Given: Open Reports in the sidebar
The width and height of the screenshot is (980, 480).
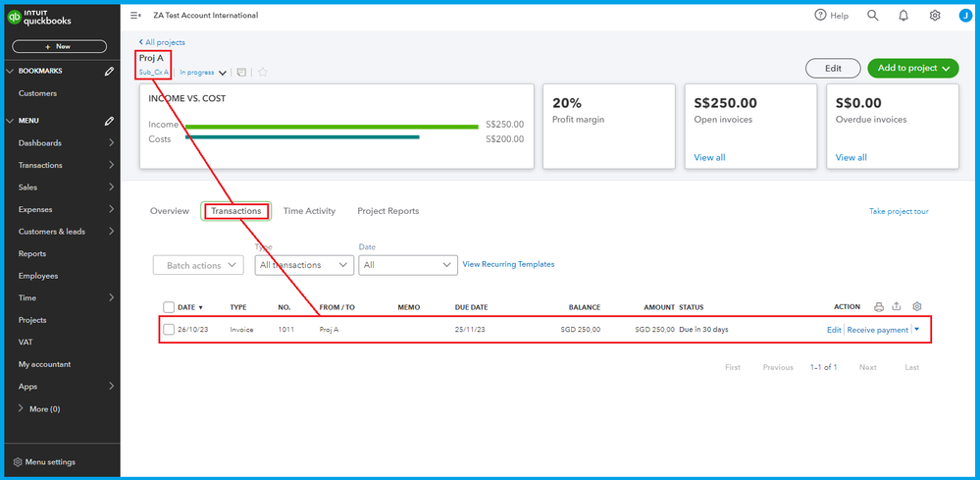Looking at the screenshot, I should click(x=32, y=254).
